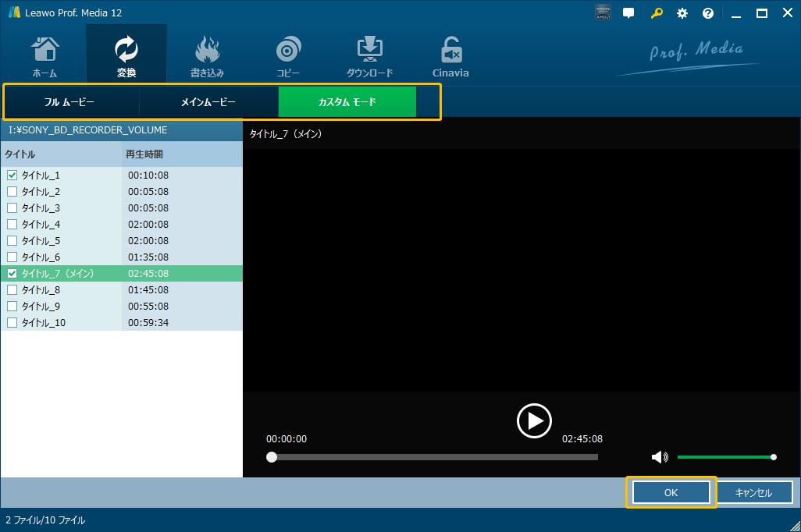Open the コピー copy module
Screen dimensions: 801x532
pyautogui.click(x=288, y=57)
